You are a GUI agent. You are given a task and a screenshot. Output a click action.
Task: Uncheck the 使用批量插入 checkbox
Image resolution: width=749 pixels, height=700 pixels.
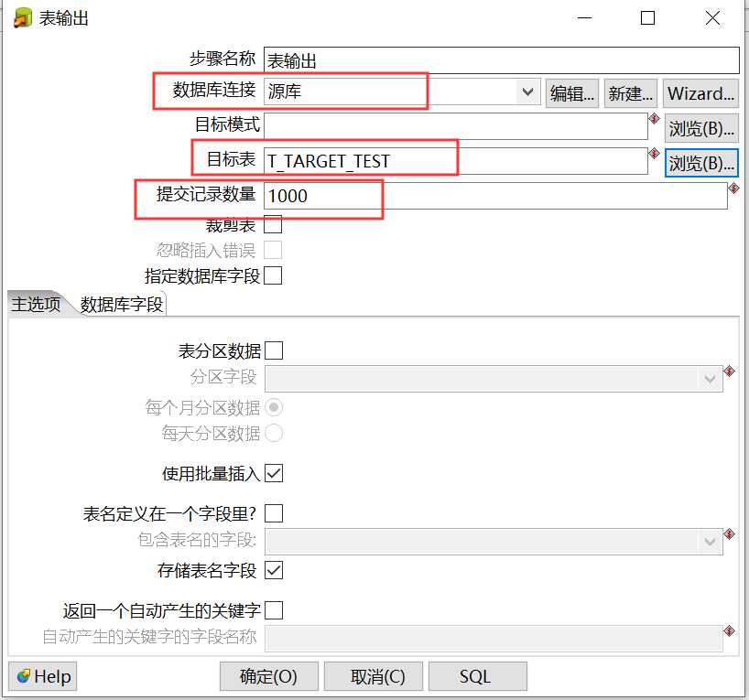pos(274,473)
